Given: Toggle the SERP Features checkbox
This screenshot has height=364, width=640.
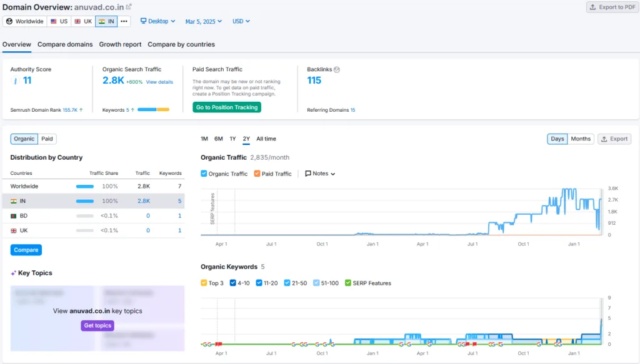Looking at the screenshot, I should [347, 283].
